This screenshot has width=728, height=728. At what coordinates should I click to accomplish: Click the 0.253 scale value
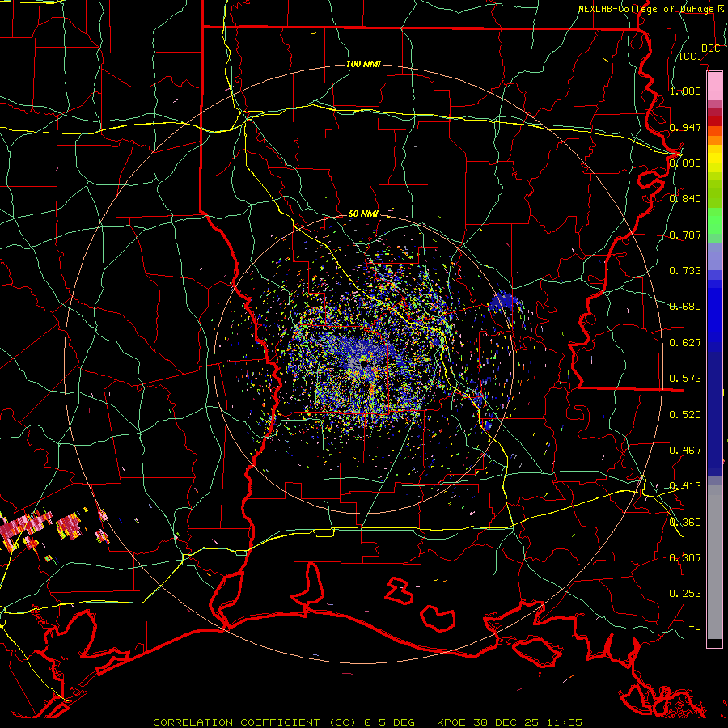[x=685, y=594]
